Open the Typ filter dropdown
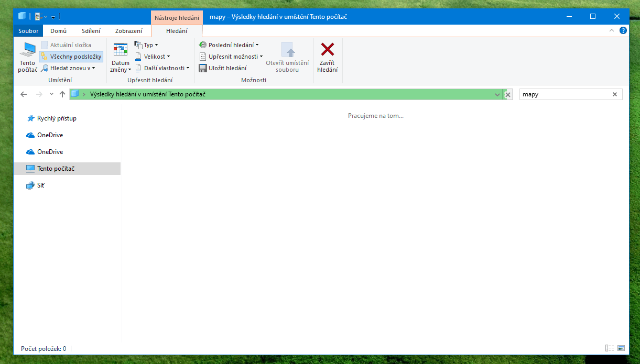Image resolution: width=640 pixels, height=364 pixels. point(146,45)
